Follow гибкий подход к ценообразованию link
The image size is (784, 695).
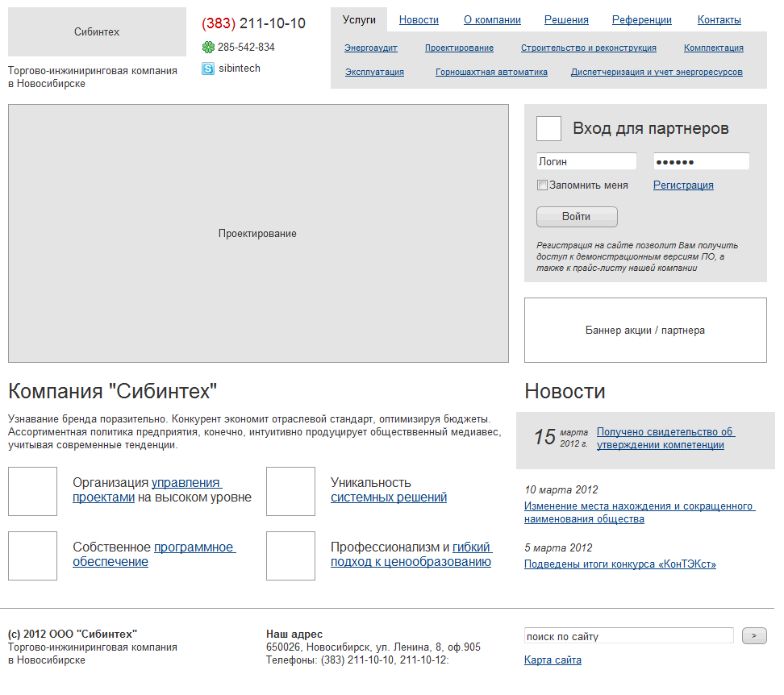[x=411, y=555]
